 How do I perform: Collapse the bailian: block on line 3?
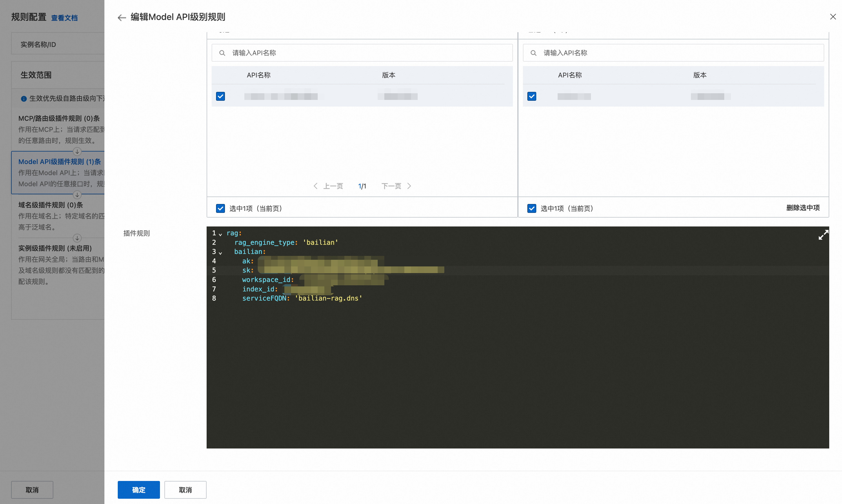coord(220,253)
